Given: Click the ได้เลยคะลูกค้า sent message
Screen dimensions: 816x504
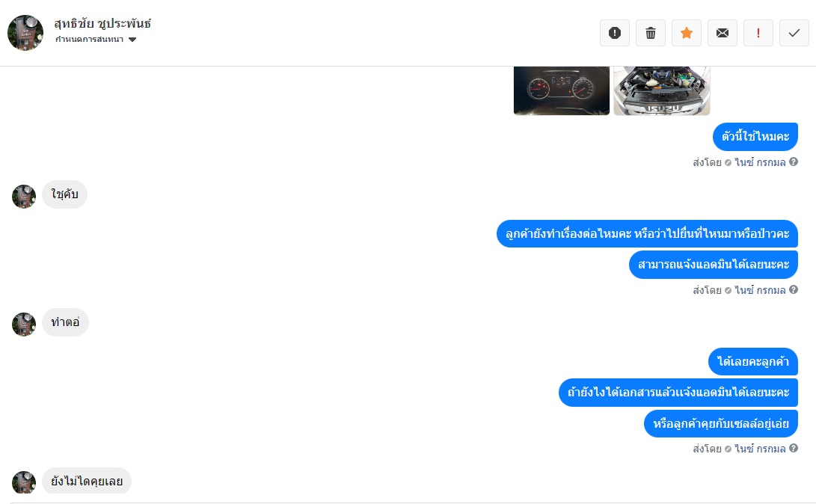Looking at the screenshot, I should click(753, 361).
